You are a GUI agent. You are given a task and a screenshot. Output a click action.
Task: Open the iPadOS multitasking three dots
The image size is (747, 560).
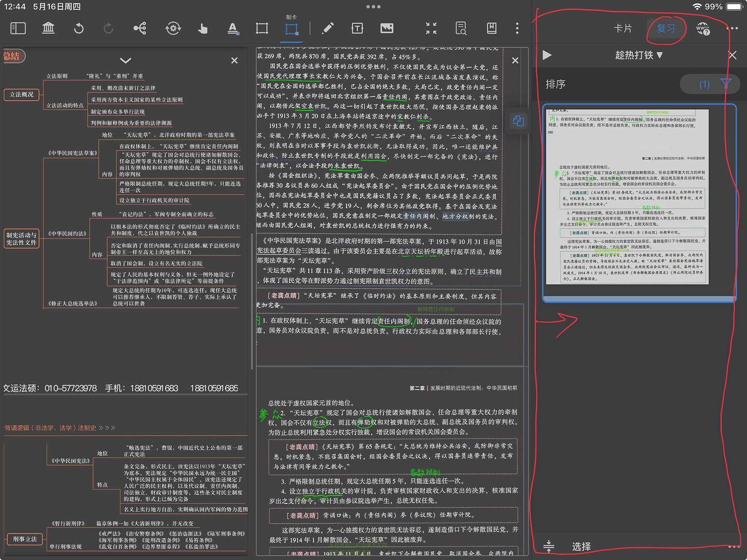[x=374, y=7]
